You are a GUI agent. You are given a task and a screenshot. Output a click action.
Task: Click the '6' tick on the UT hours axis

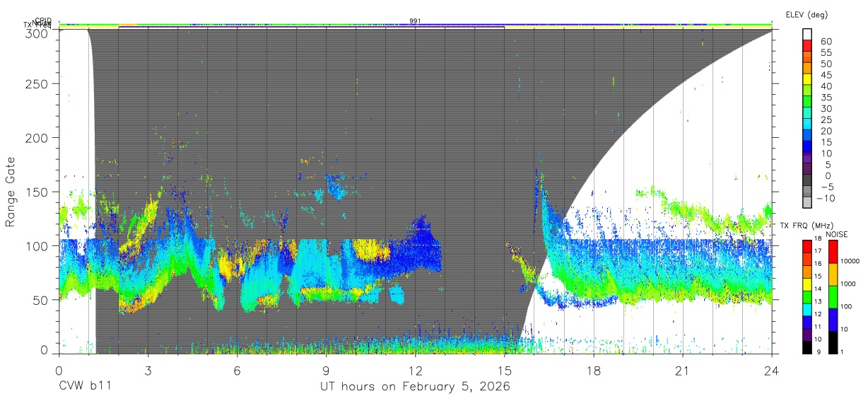click(x=237, y=370)
